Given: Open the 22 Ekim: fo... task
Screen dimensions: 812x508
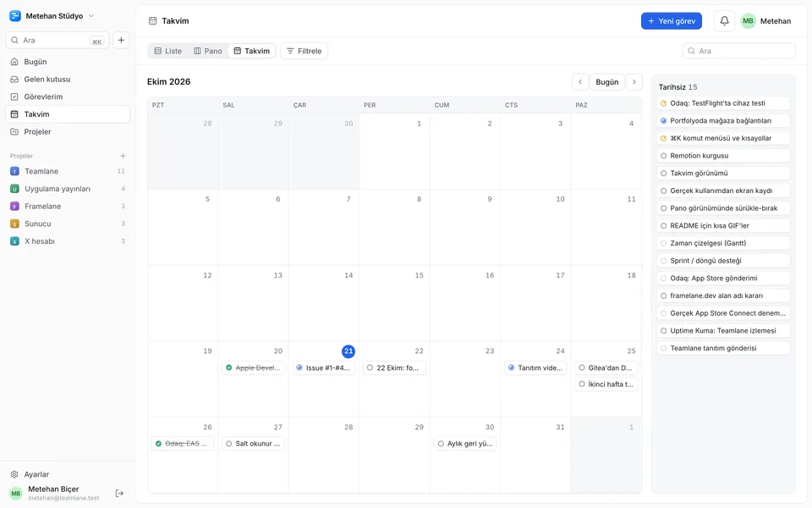Looking at the screenshot, I should point(394,367).
